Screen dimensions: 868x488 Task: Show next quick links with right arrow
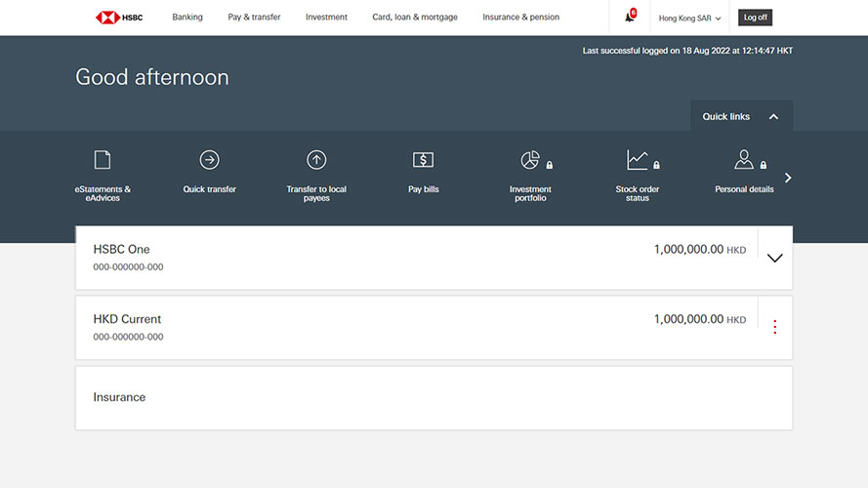(788, 178)
